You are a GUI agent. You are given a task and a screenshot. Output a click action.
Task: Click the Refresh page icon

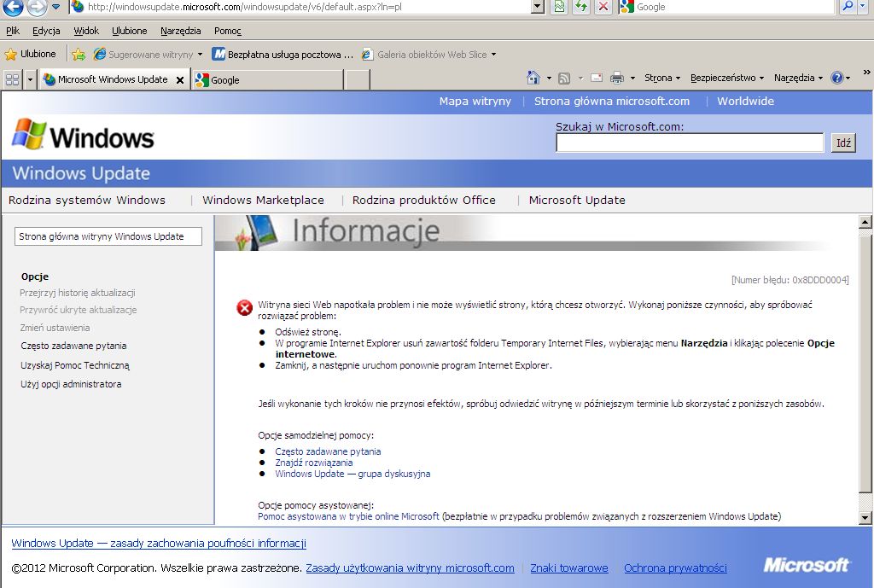coord(581,7)
